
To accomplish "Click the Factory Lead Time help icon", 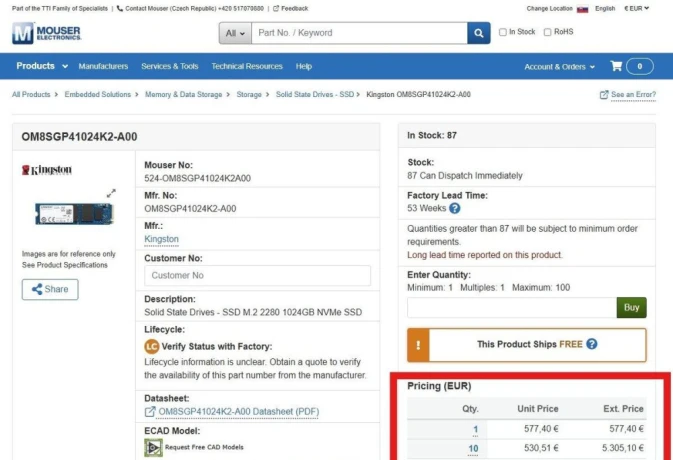I will pyautogui.click(x=455, y=208).
